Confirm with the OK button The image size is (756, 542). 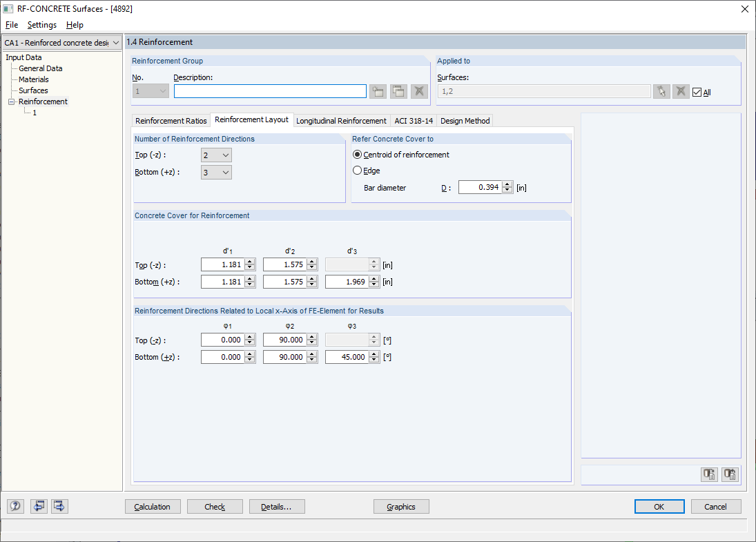(659, 507)
